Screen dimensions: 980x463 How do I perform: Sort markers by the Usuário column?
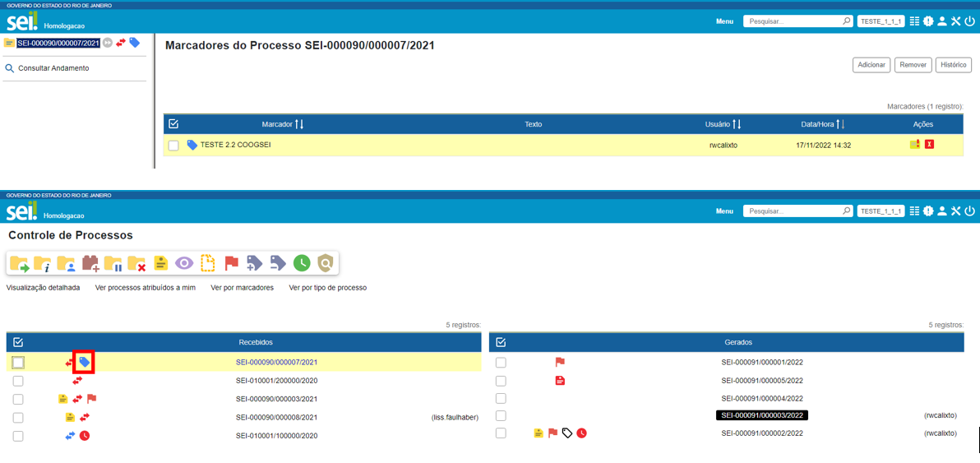[x=737, y=124]
